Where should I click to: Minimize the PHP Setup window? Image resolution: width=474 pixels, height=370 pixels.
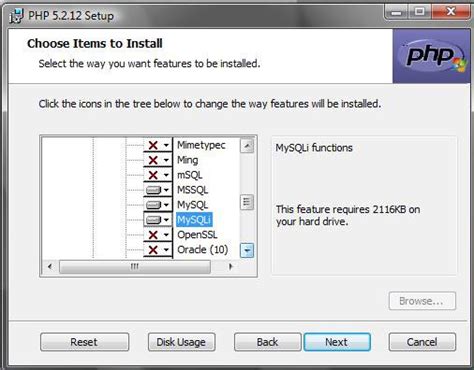pyautogui.click(x=396, y=12)
